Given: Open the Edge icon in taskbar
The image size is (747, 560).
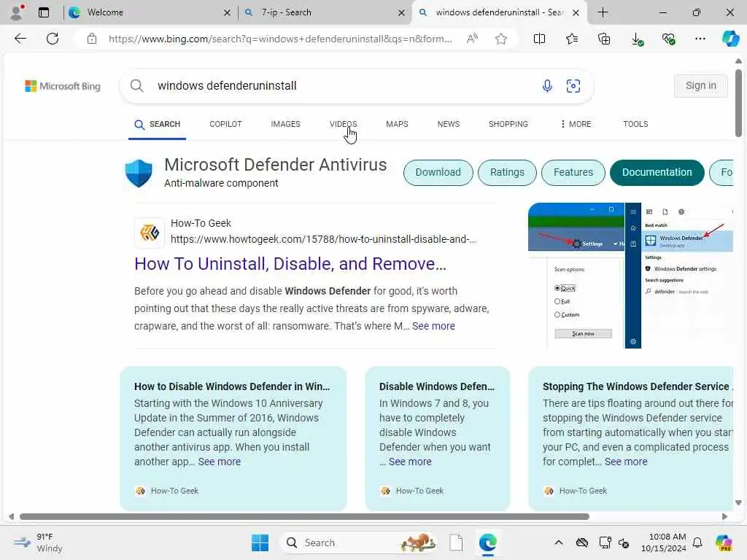Looking at the screenshot, I should click(488, 542).
